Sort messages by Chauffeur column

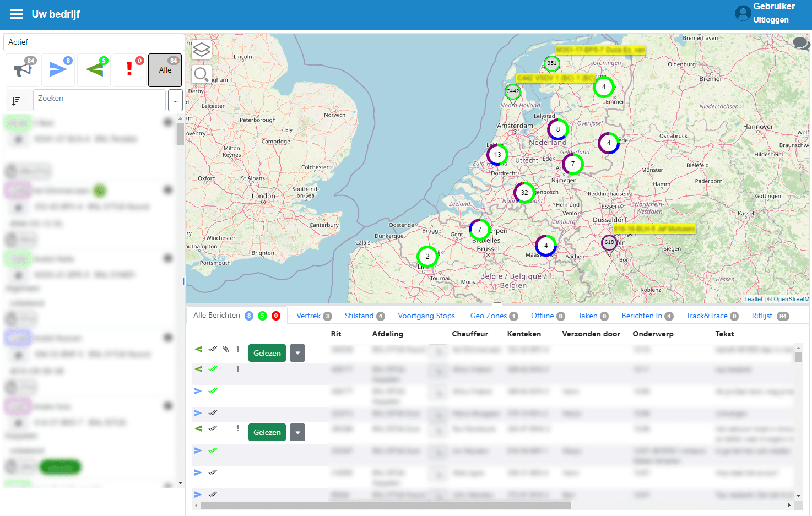pyautogui.click(x=470, y=334)
